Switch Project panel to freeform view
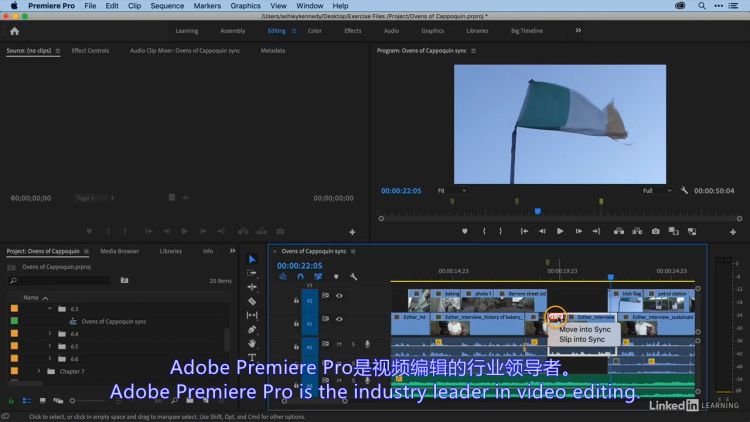Viewport: 750px width, 422px height. pos(58,400)
